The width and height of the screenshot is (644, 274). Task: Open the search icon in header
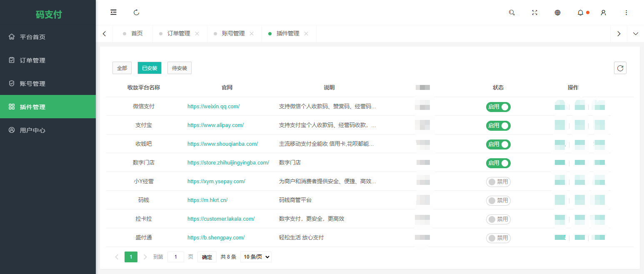(512, 12)
